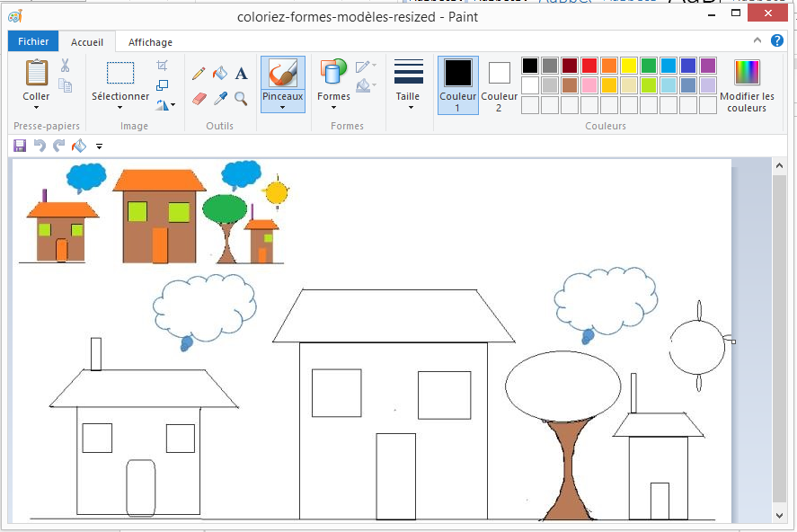
Task: Select the Color picker eyedropper
Action: point(220,98)
